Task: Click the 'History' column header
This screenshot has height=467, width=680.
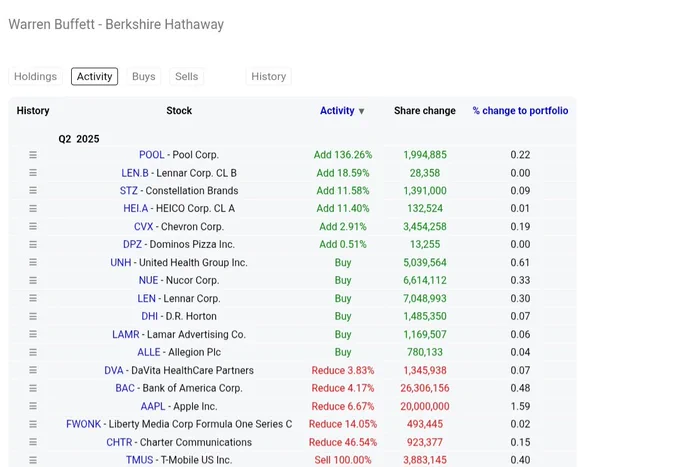Action: coord(33,111)
